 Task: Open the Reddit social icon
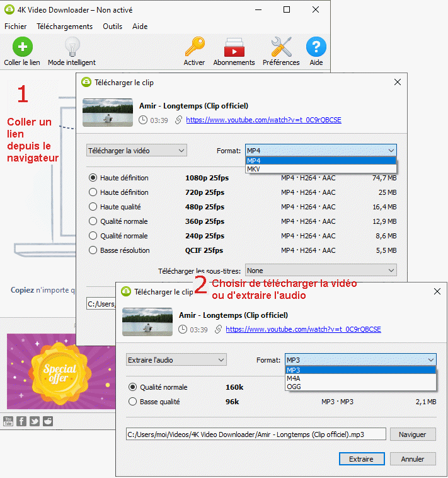pos(48,421)
